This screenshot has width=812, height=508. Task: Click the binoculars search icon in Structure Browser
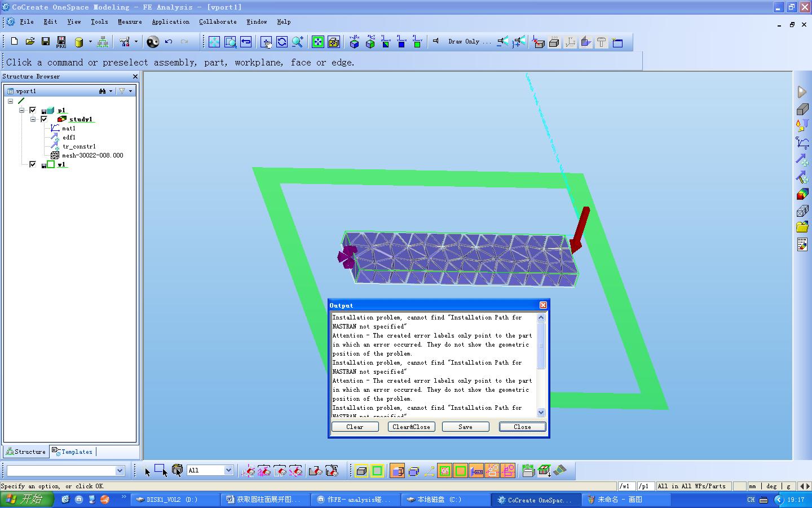(102, 91)
